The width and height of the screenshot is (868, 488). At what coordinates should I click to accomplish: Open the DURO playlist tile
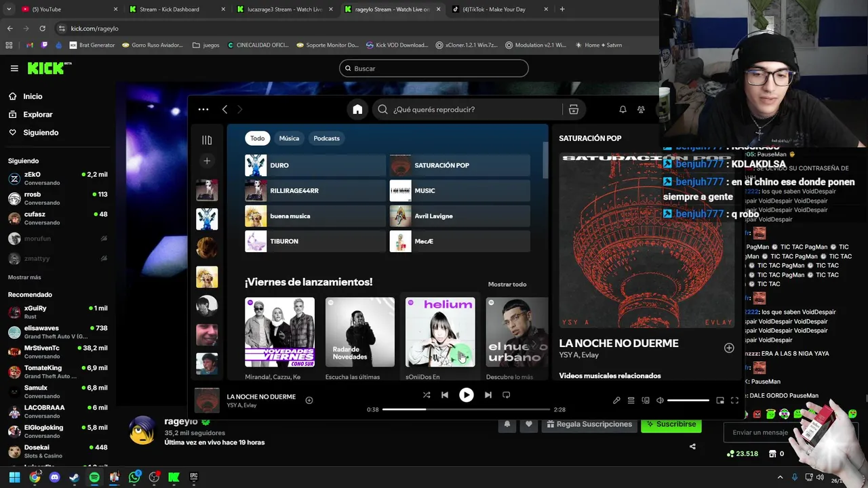tap(315, 165)
